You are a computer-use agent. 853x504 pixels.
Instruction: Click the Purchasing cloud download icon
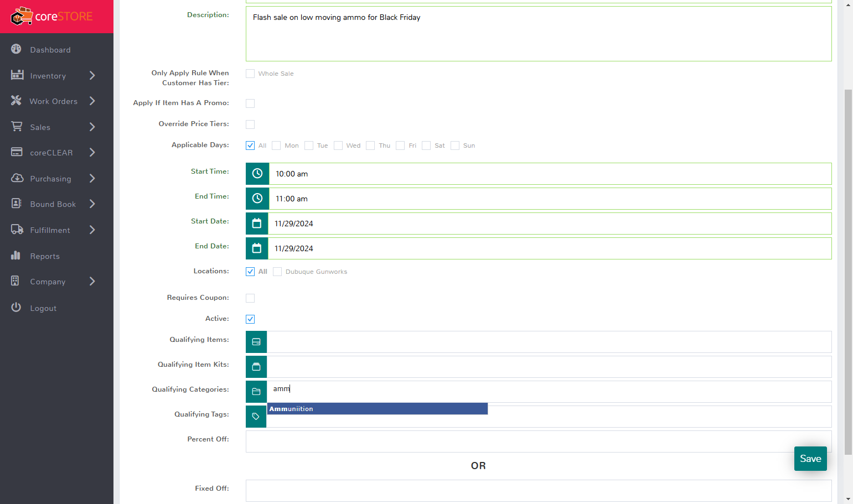point(17,178)
